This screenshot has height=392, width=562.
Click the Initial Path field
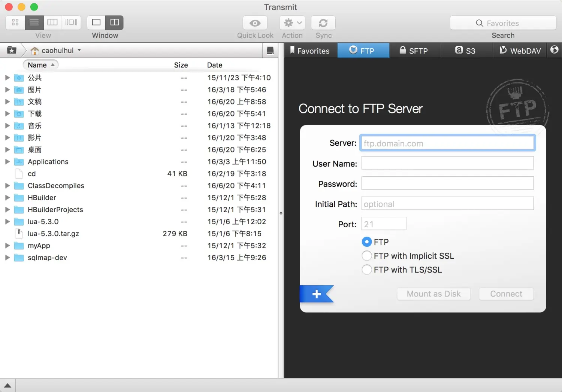click(x=447, y=203)
